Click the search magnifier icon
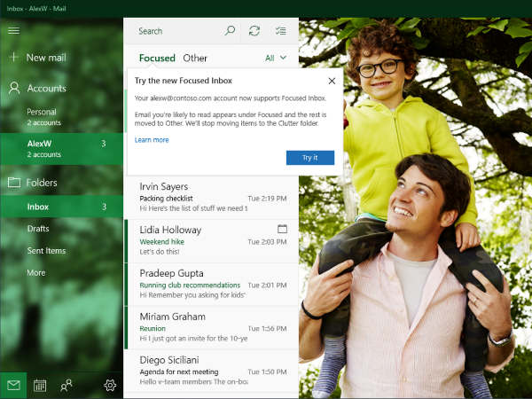 230,31
